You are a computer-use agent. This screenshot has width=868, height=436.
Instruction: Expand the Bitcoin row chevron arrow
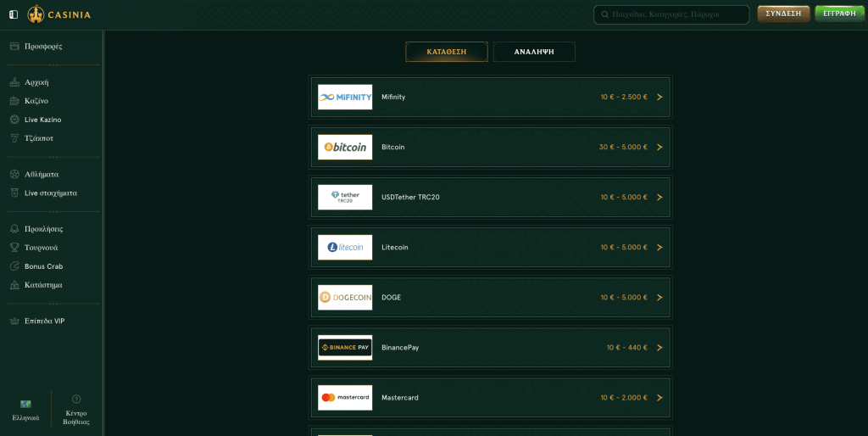point(659,148)
